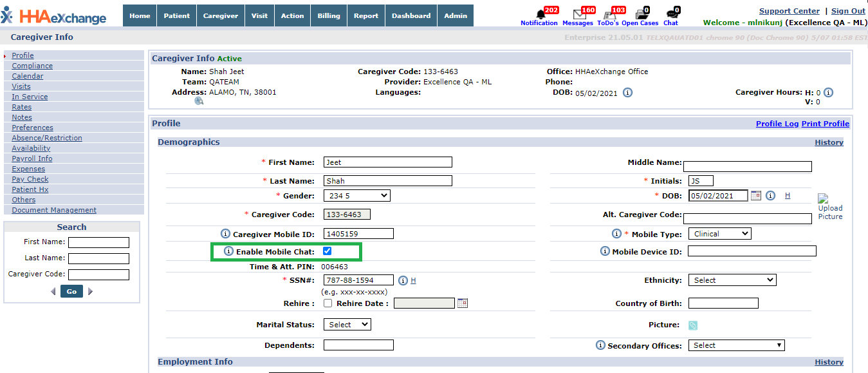Image resolution: width=868 pixels, height=373 pixels.
Task: Check the Rehire checkbox
Action: point(328,303)
